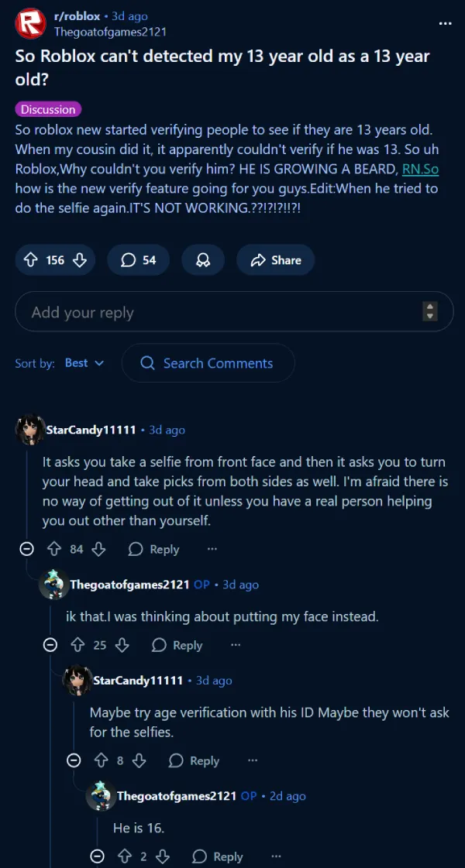Upvote the main post

click(32, 260)
